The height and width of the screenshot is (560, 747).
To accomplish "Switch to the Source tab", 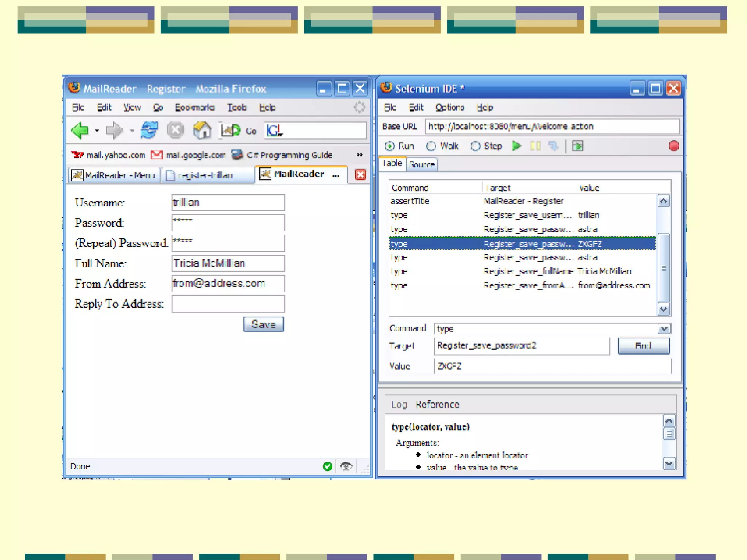I will point(422,165).
